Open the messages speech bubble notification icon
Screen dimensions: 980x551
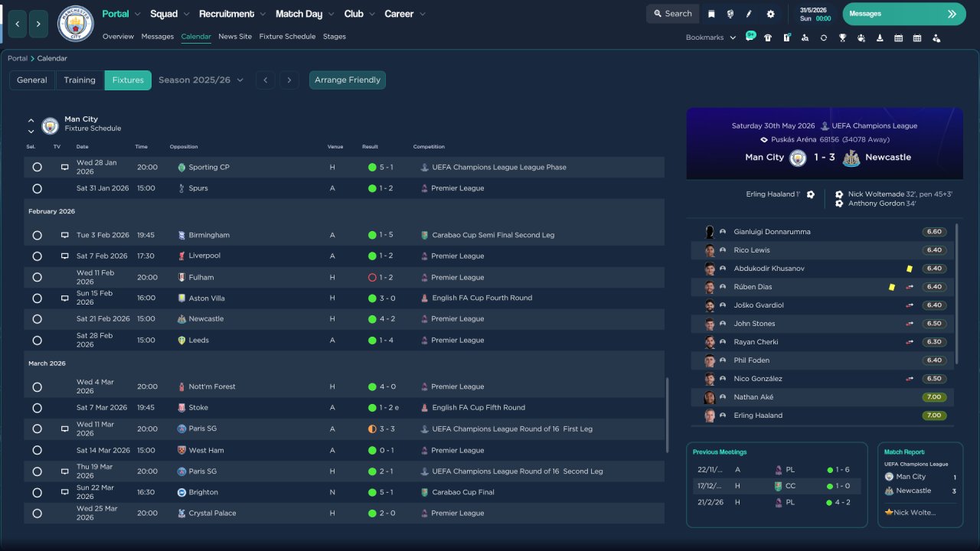[750, 37]
